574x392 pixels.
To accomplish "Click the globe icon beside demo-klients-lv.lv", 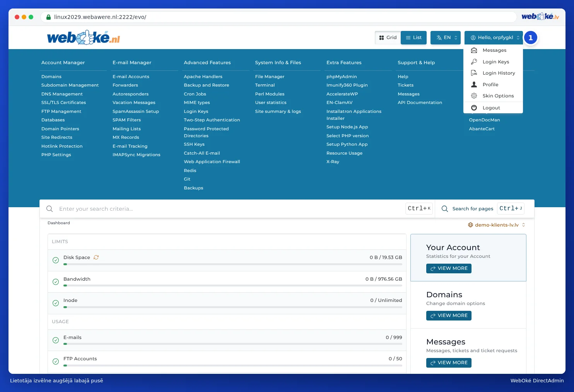I will point(470,225).
